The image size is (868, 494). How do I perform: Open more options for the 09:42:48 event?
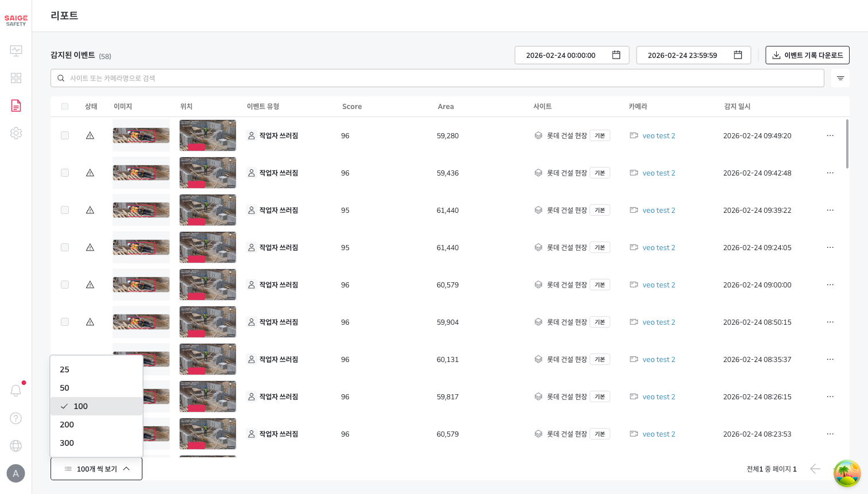tap(830, 173)
